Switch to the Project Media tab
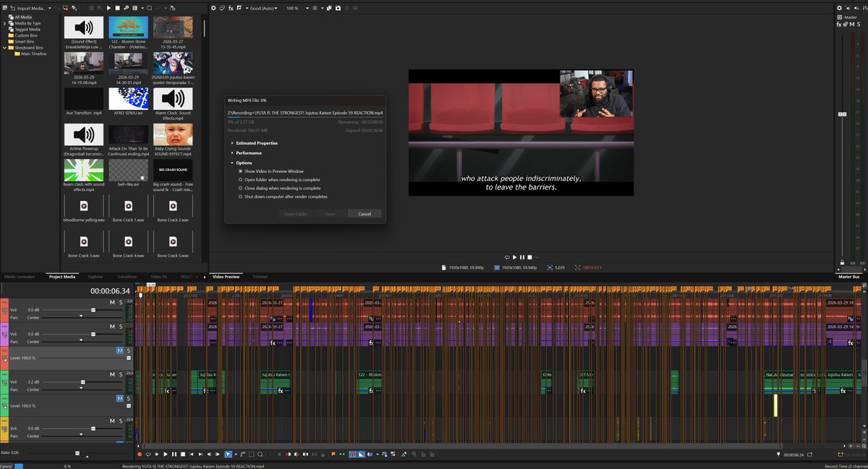Image resolution: width=868 pixels, height=469 pixels. pos(61,276)
